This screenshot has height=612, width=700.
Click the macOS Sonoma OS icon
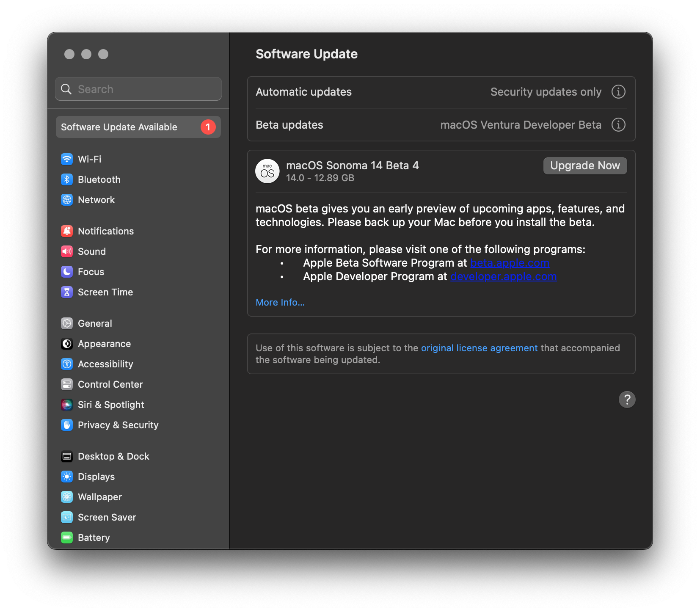tap(267, 171)
